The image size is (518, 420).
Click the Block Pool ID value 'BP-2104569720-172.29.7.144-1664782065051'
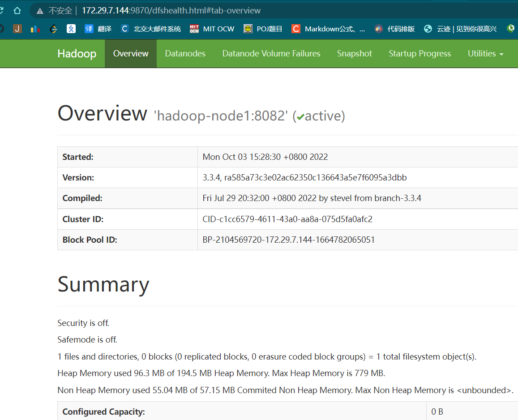pos(289,240)
